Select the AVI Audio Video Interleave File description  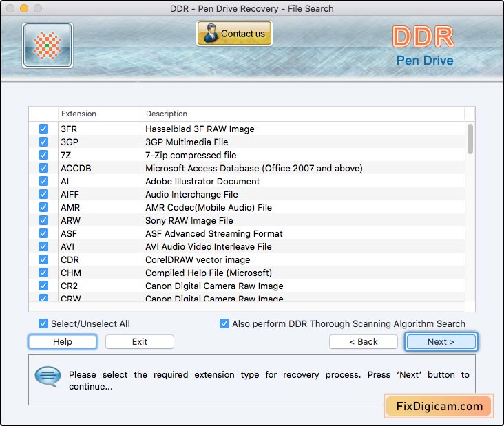point(209,246)
